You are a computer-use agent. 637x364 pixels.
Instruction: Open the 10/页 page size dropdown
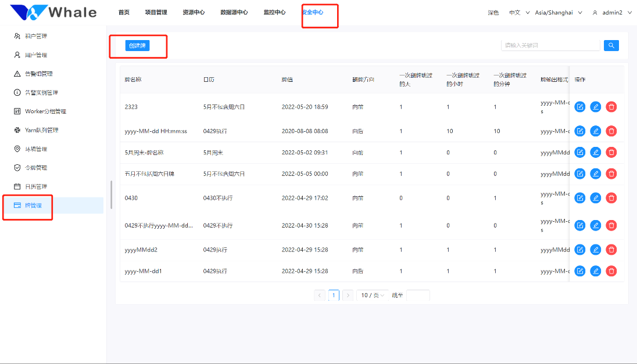pos(372,295)
